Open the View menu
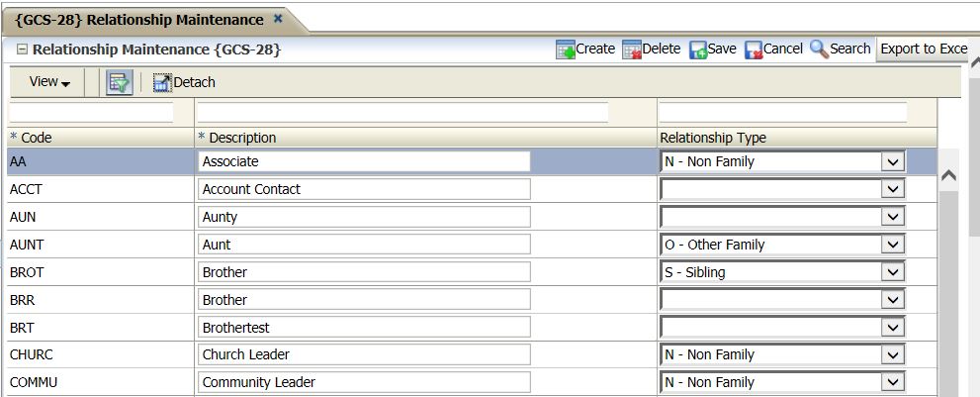This screenshot has height=397, width=980. (x=49, y=83)
